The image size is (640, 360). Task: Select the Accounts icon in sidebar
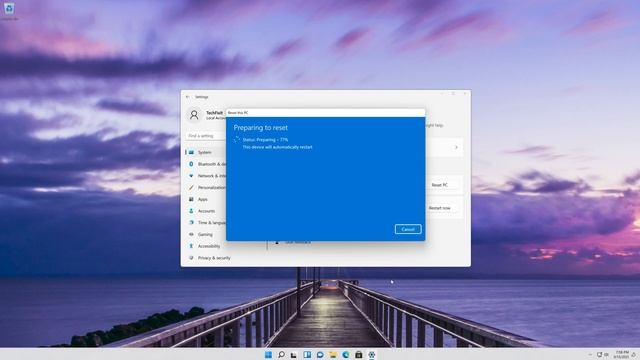(191, 211)
